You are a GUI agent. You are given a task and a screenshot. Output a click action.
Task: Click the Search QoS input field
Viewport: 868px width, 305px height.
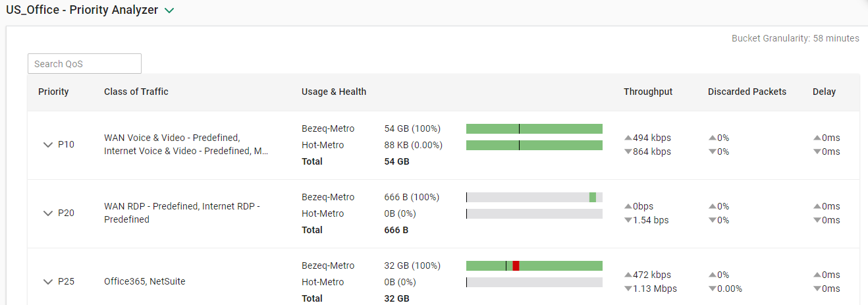tap(84, 64)
